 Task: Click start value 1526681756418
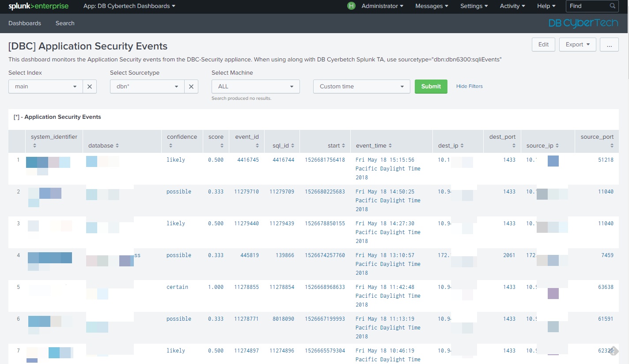(x=325, y=160)
